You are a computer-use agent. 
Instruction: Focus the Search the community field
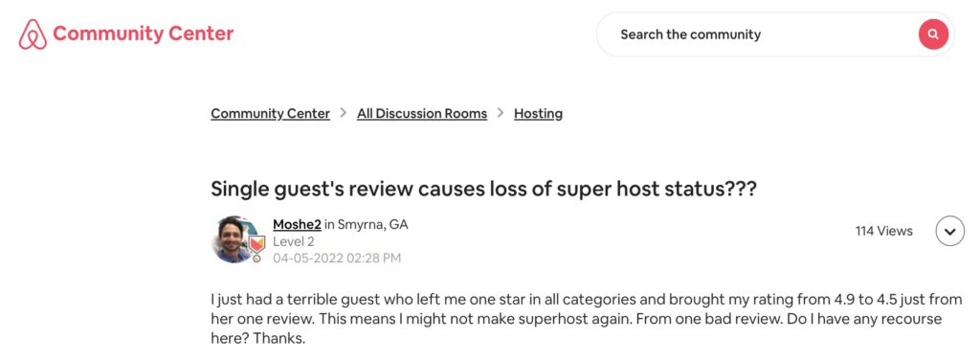(756, 34)
